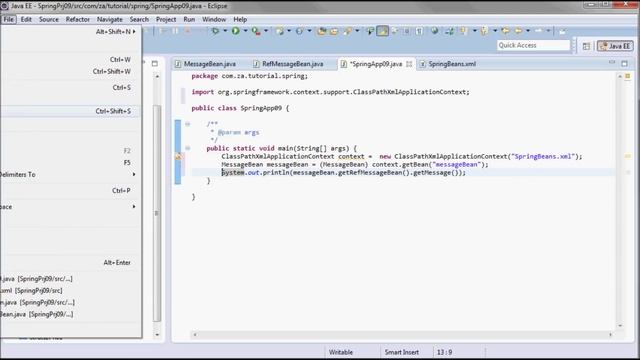640x360 pixels.
Task: Minimize the editor area icon
Action: click(x=612, y=62)
